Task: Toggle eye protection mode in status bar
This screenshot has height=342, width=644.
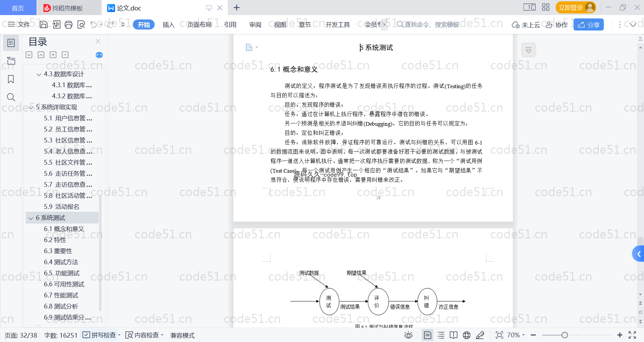Action: click(409, 335)
